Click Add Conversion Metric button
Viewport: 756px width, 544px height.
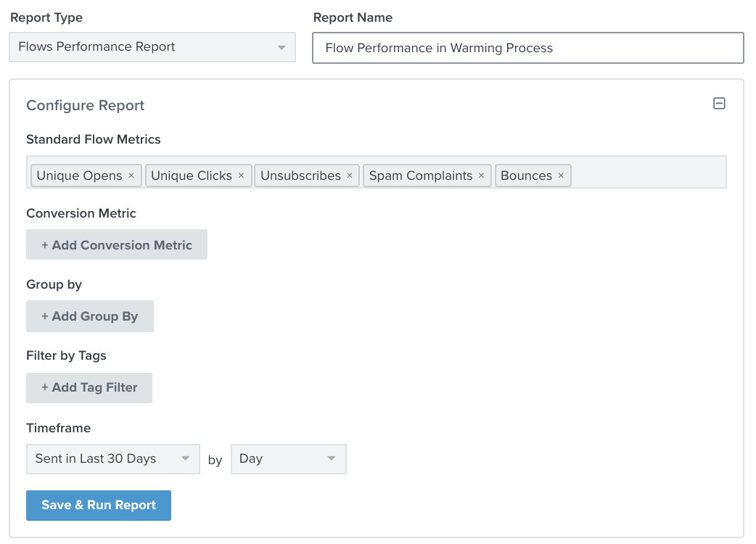click(x=117, y=245)
